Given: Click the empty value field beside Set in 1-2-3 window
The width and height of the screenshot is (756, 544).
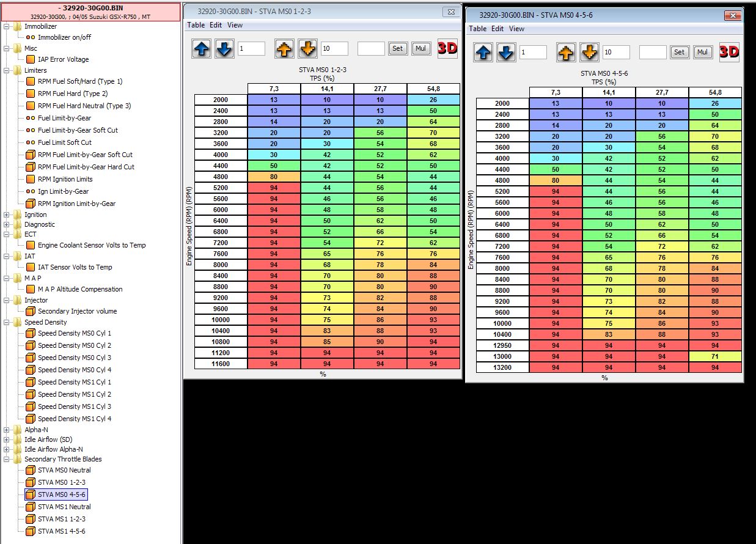Looking at the screenshot, I should coord(371,49).
